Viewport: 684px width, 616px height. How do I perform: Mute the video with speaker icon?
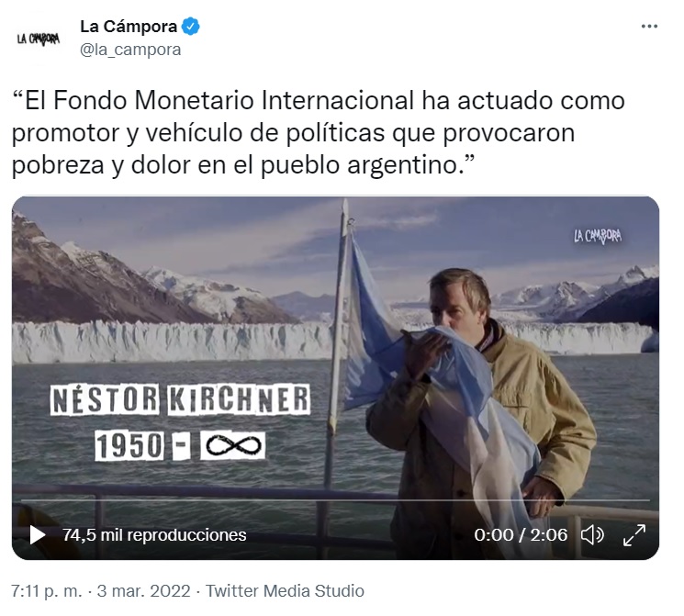pos(592,535)
